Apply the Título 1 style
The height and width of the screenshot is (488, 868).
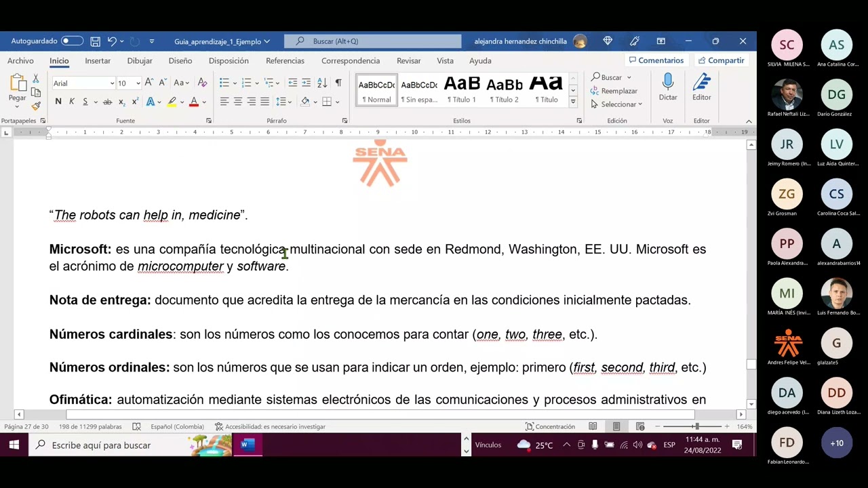coord(461,90)
